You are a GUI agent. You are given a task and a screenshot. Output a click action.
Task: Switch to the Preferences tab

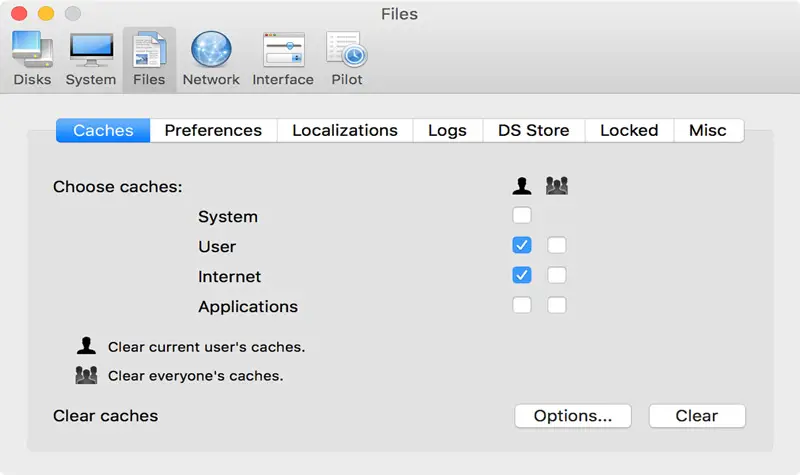tap(213, 130)
